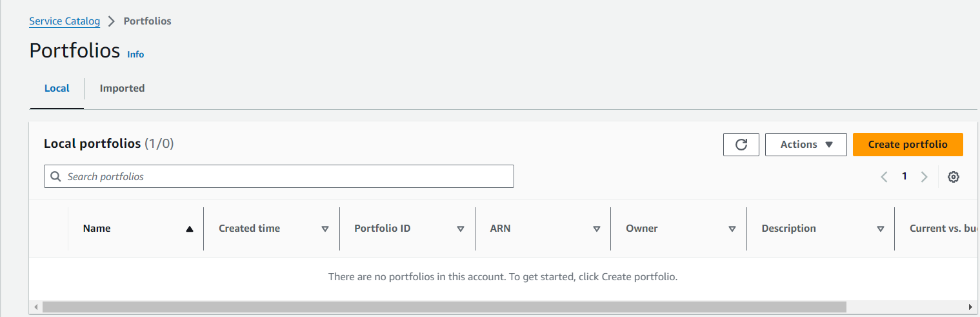Image resolution: width=980 pixels, height=317 pixels.
Task: Go to next page arrow
Action: (x=924, y=177)
